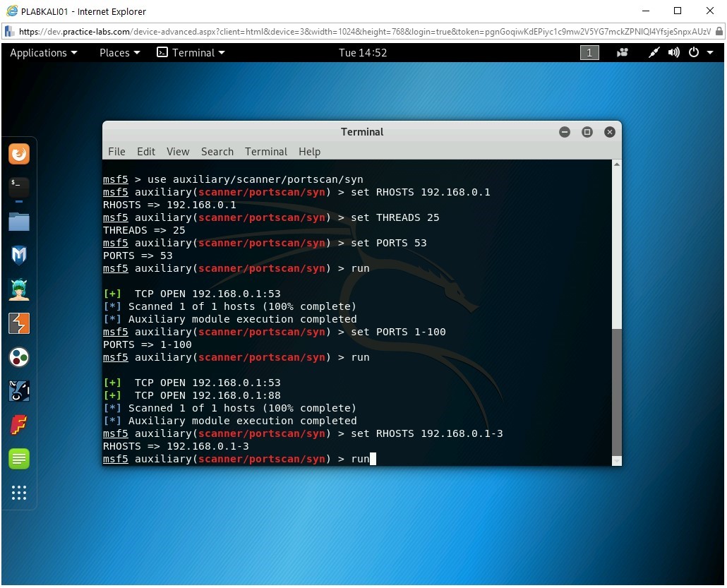The height and width of the screenshot is (588, 727).
Task: Select workspace 1 indicator
Action: click(589, 53)
